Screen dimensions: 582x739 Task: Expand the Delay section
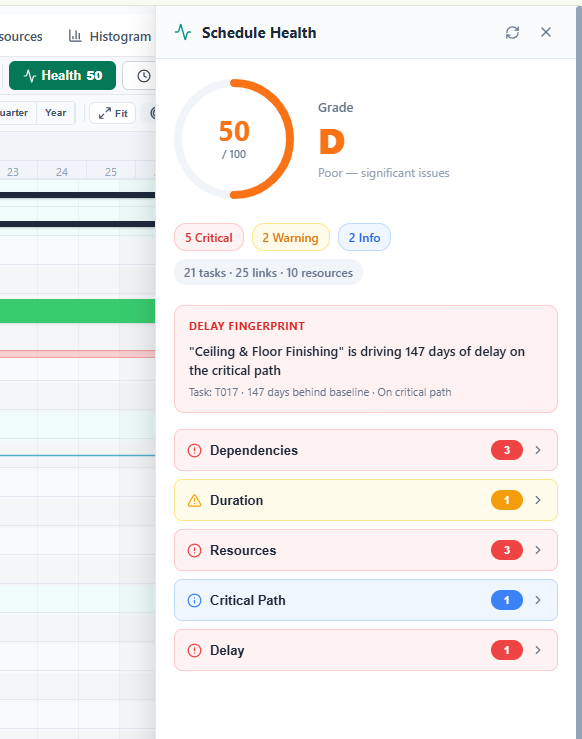click(x=366, y=650)
